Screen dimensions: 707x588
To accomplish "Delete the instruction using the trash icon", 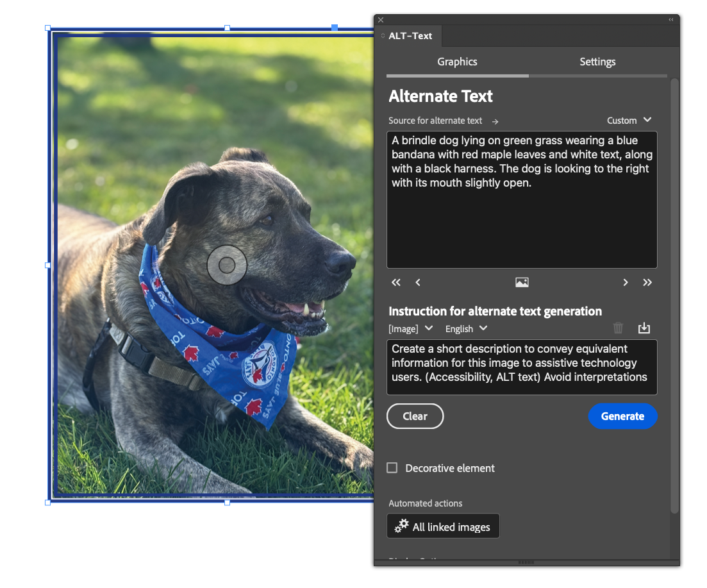I will [x=618, y=328].
